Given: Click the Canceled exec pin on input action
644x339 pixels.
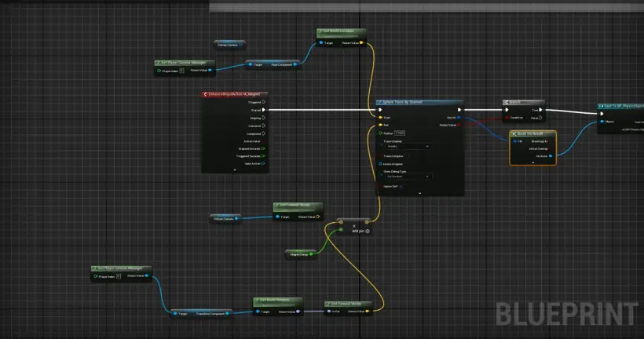Looking at the screenshot, I should pos(264,126).
